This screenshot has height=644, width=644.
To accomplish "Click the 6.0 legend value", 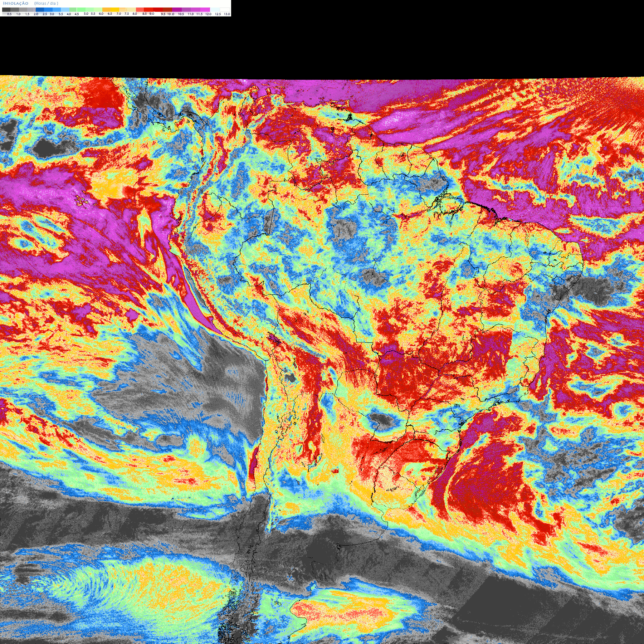I will tap(101, 14).
